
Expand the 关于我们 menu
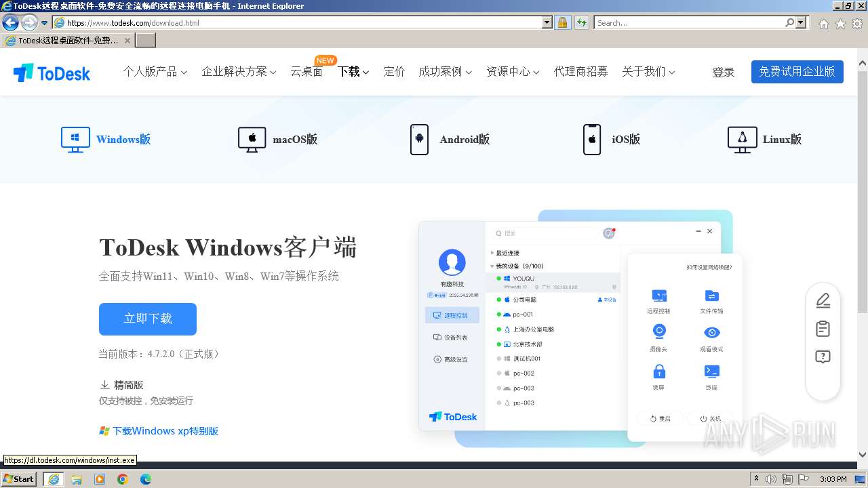[648, 71]
